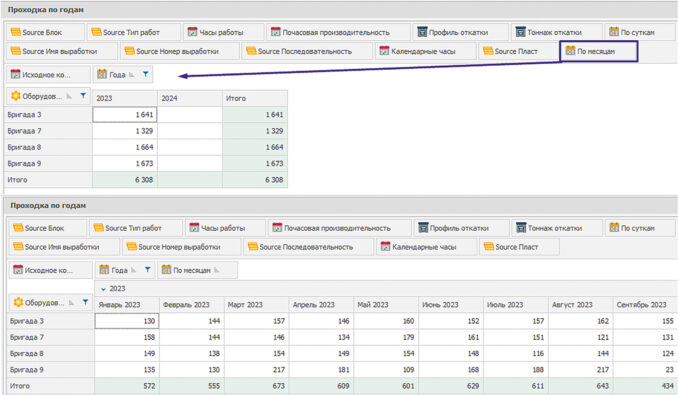Click the Тоннаж откатки icon in upper pivot

click(521, 32)
